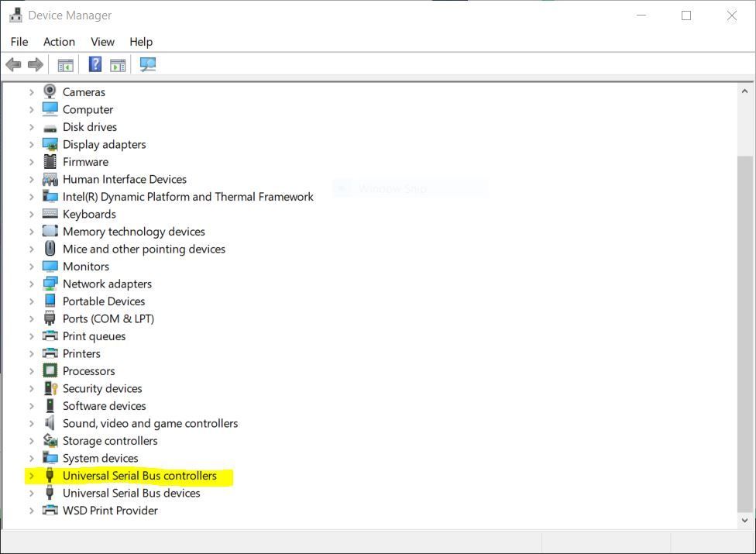
Task: Click the Cameras webcam icon
Action: tap(50, 91)
